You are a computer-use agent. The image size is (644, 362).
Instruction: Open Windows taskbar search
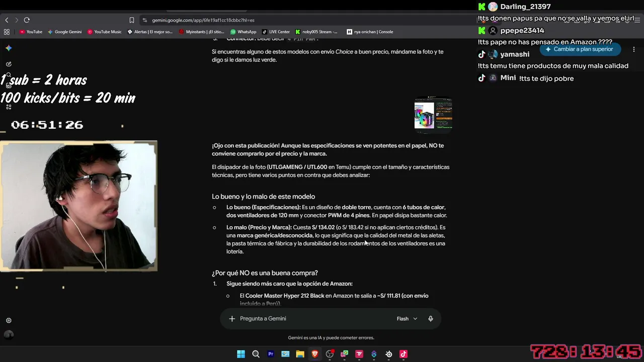pos(256,354)
